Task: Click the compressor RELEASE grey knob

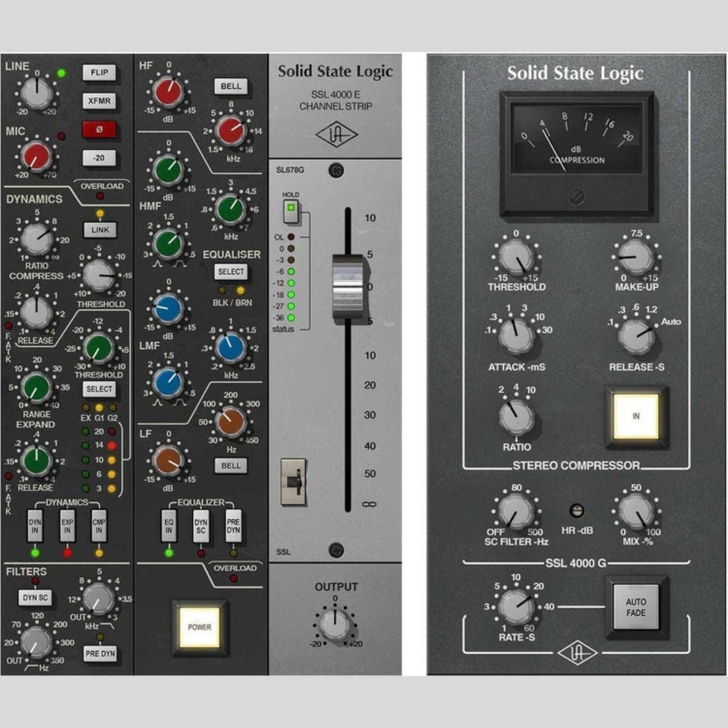Action: click(x=36, y=312)
